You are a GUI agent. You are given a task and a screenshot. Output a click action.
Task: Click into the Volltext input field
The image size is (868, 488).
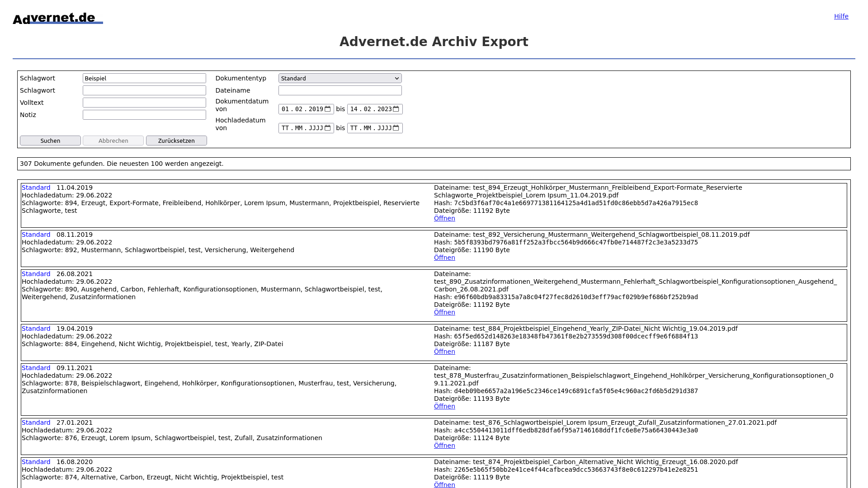coord(144,103)
